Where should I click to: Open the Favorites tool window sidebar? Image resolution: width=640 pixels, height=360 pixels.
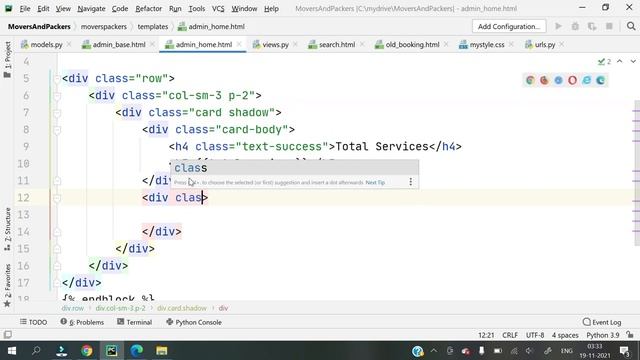tap(7, 285)
